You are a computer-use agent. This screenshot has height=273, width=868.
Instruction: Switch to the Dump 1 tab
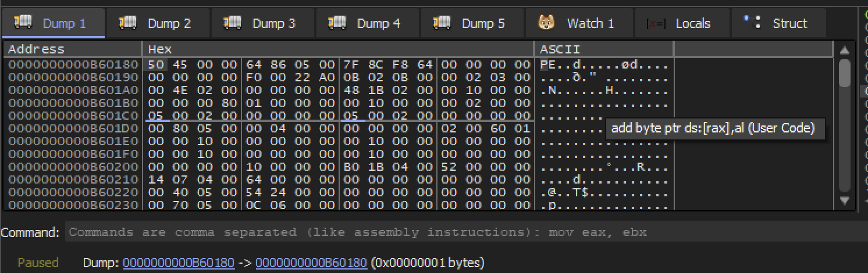[x=53, y=23]
